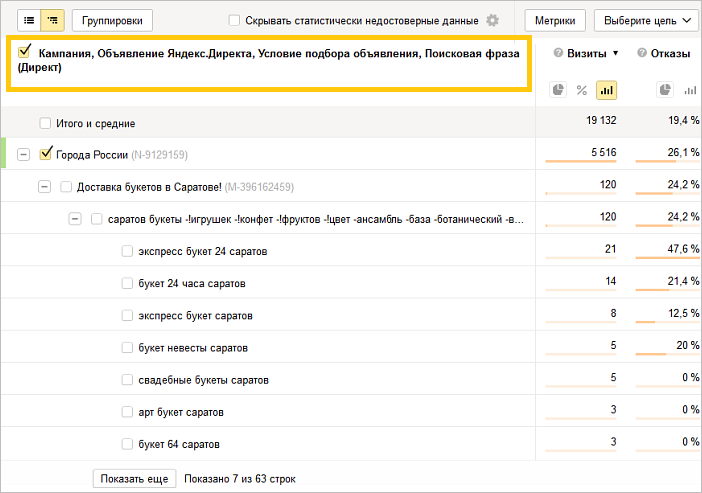Select bar chart icon under Отказы
The image size is (702, 493).
[x=689, y=90]
